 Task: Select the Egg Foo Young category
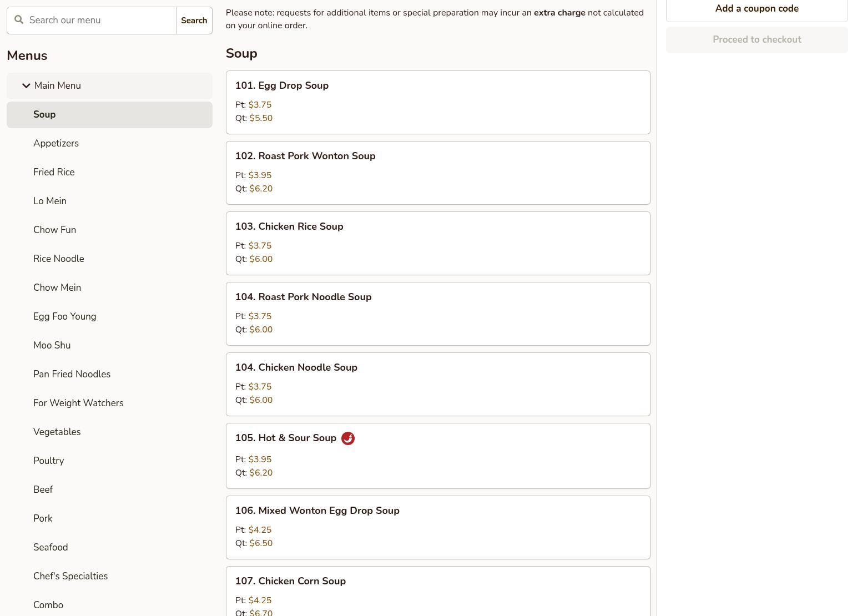click(x=64, y=317)
